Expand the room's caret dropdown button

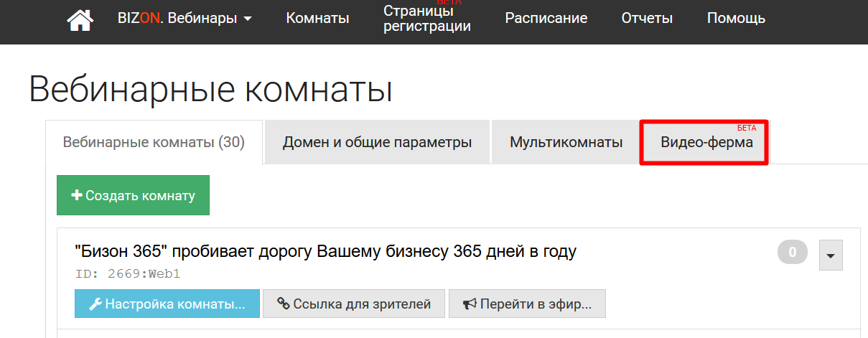(x=831, y=255)
